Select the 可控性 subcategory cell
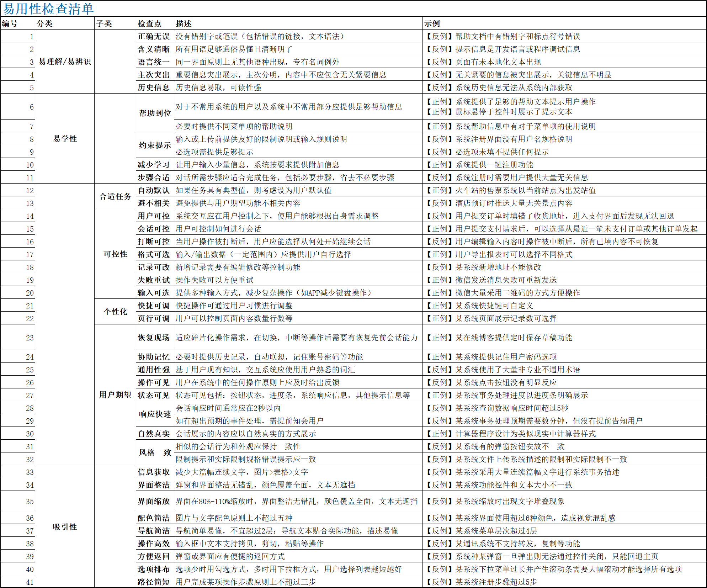Image resolution: width=707 pixels, height=588 pixels. [x=115, y=254]
